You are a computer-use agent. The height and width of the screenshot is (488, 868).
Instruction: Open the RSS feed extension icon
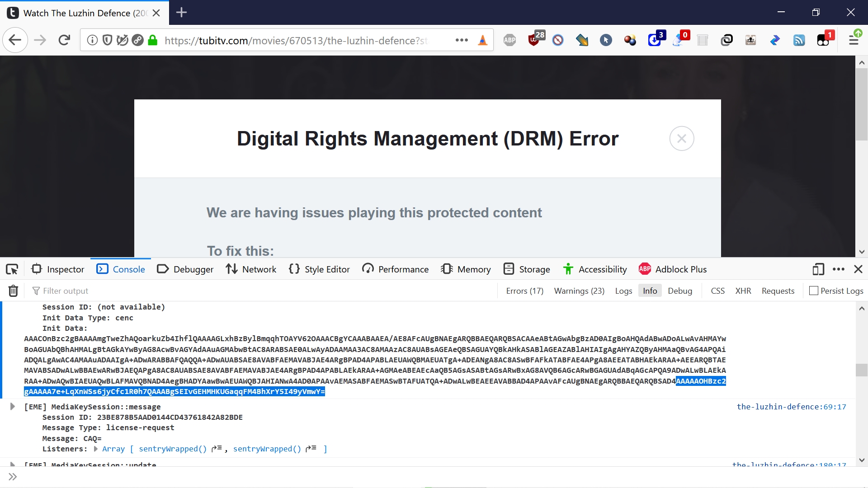799,40
